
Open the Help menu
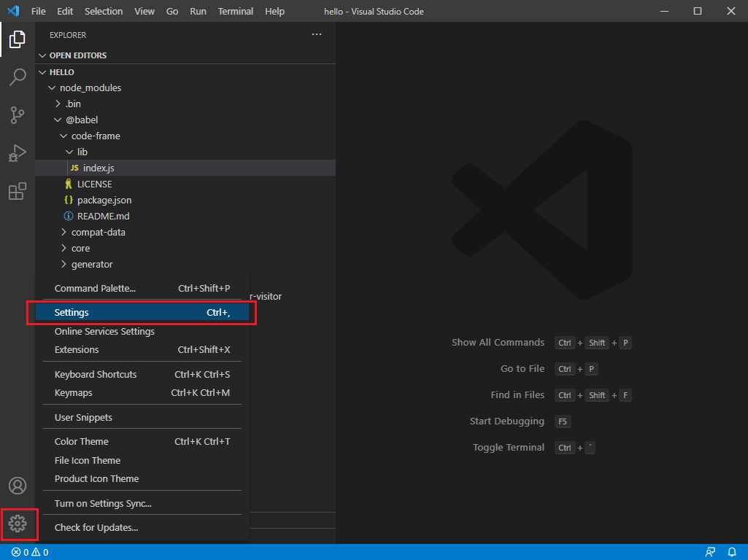click(275, 11)
